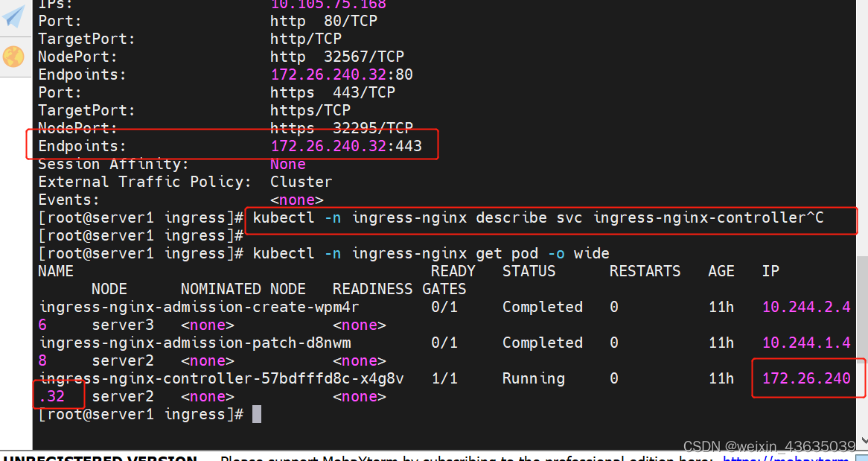Click the 'Running' status of controller pod
This screenshot has height=461, width=868.
coord(534,378)
